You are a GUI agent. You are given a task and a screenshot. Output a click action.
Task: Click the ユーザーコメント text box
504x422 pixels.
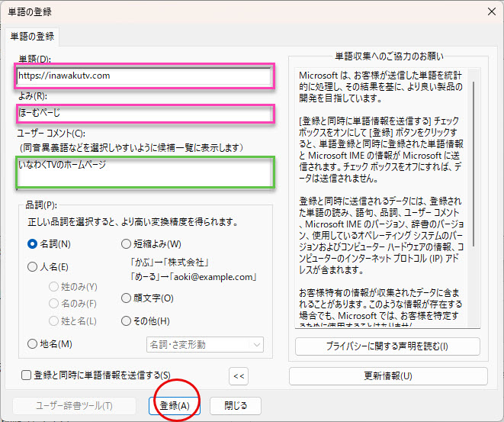[x=145, y=172]
